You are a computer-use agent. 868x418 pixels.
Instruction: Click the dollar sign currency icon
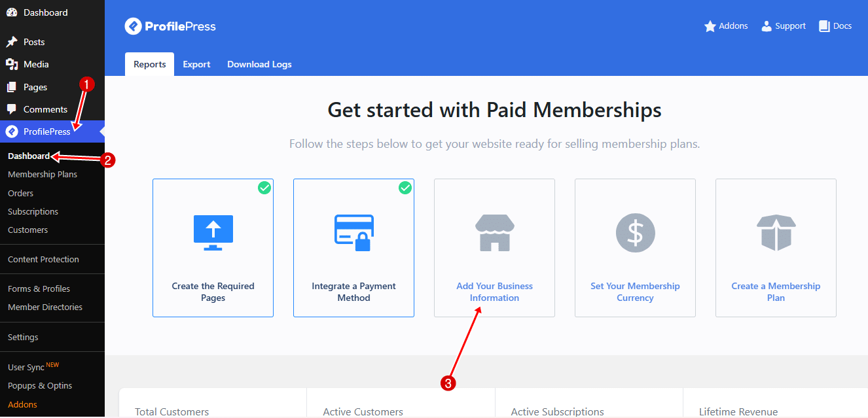(x=635, y=232)
